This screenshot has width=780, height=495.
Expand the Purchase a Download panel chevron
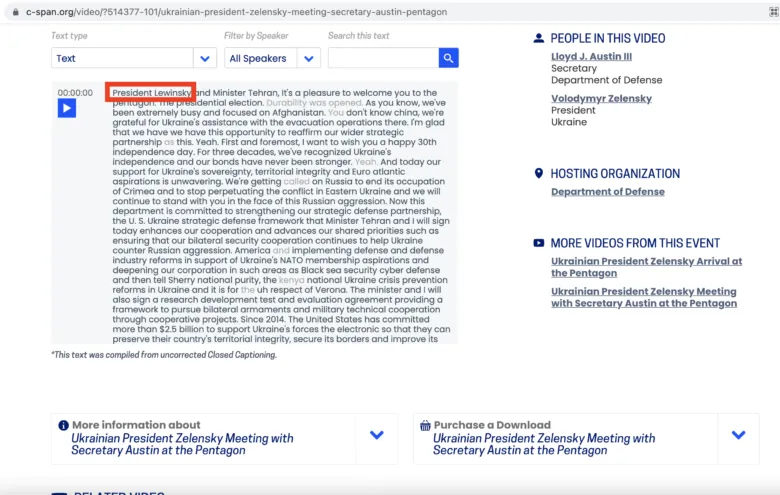(739, 435)
